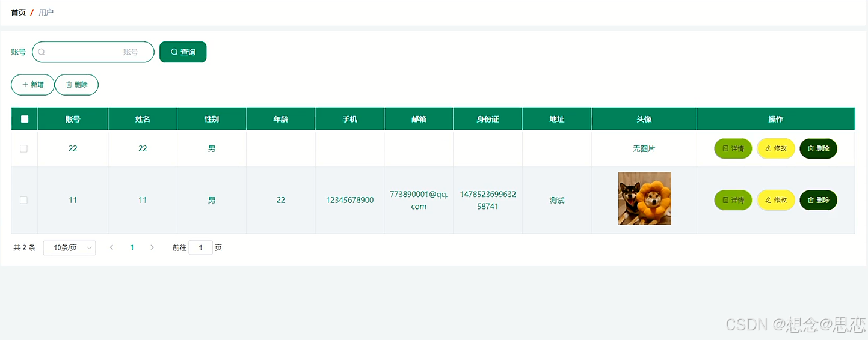Screen dimensions: 868x340
Task: Click the 无图片 cell in account 22 row
Action: pos(644,148)
